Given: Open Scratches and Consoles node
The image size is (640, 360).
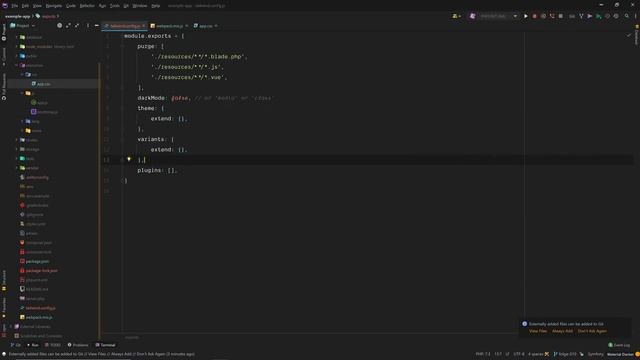Looking at the screenshot, I should click(x=41, y=336).
